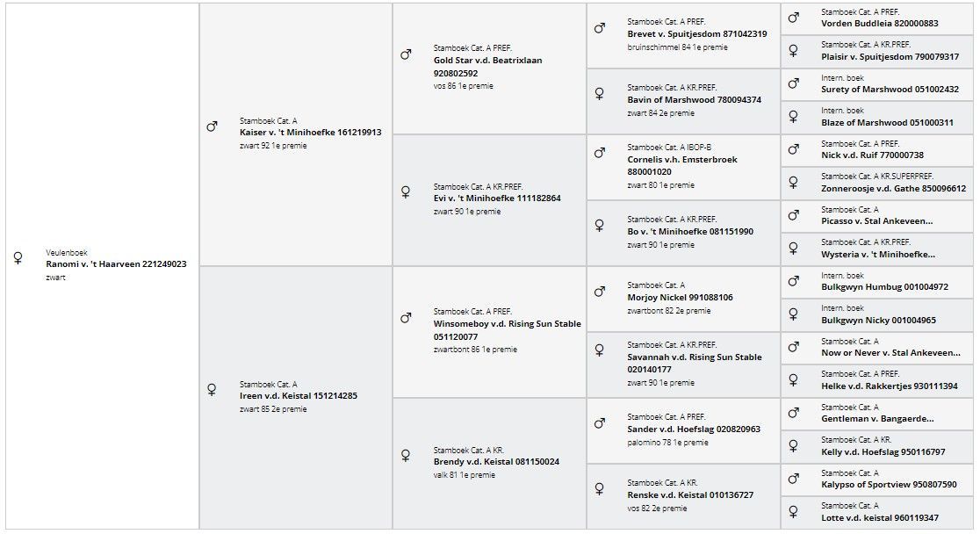980x534 pixels.
Task: Click the female symbol next to Ranomi v. 't Haarveen
Action: [18, 257]
